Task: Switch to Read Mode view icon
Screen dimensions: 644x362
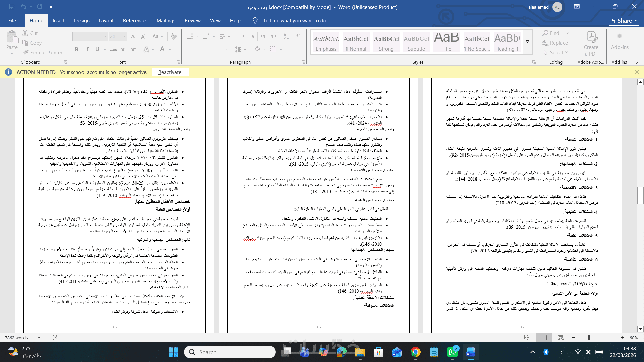Action: [527, 338]
